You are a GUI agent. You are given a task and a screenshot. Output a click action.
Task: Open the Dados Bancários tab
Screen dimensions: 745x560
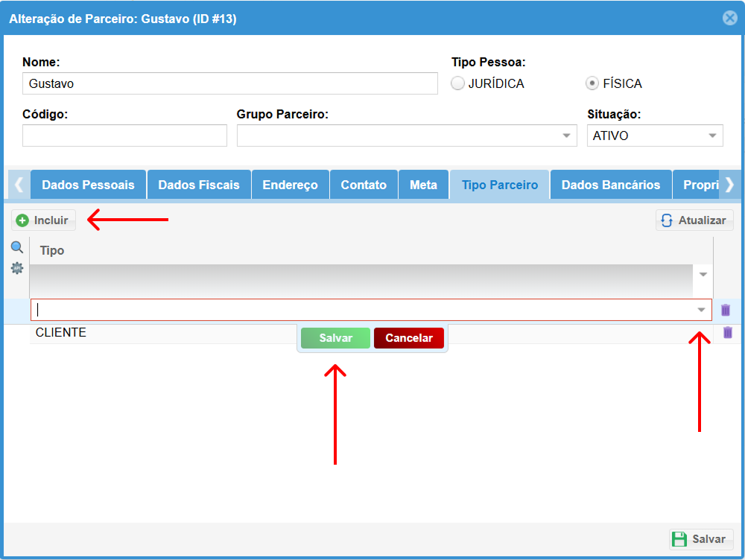(x=610, y=185)
